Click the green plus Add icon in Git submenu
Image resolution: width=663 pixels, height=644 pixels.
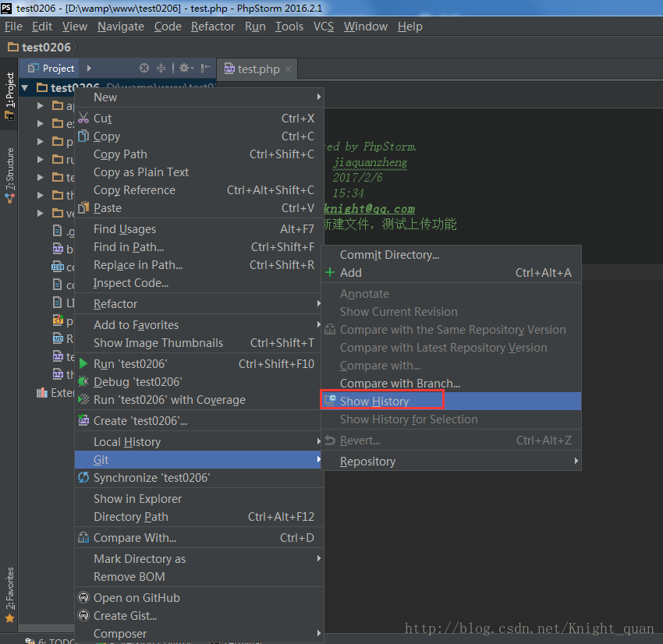(x=330, y=273)
